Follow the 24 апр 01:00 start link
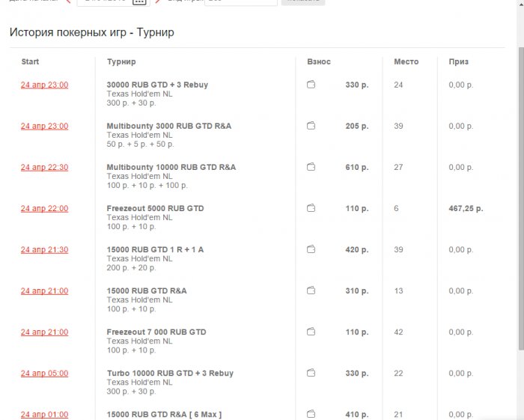The height and width of the screenshot is (420, 524). click(x=44, y=414)
